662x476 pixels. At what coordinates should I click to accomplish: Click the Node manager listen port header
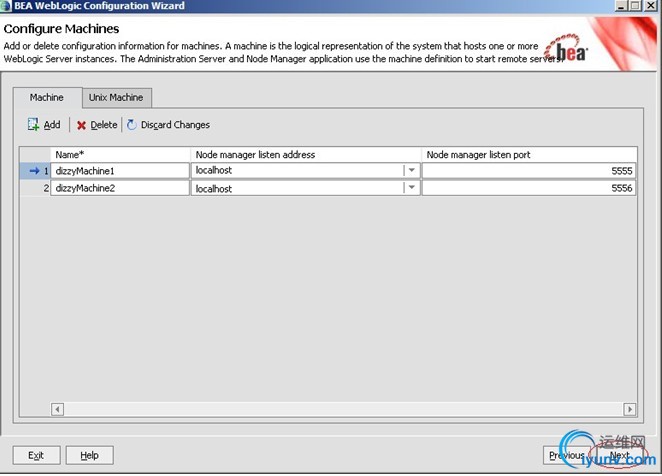pyautogui.click(x=529, y=155)
